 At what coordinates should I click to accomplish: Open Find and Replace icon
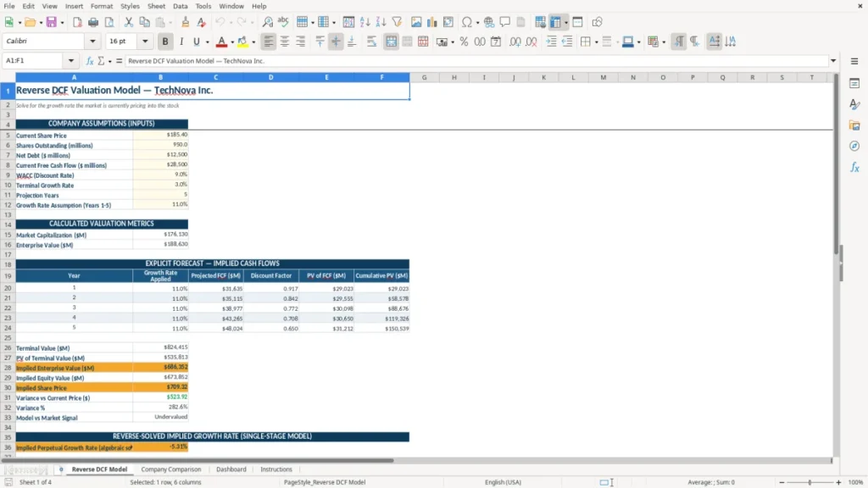[x=267, y=22]
